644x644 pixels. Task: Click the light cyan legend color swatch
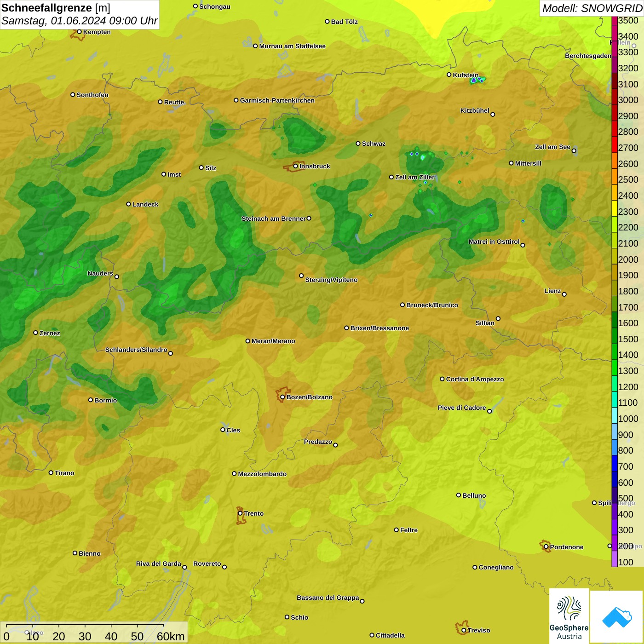coord(615,415)
